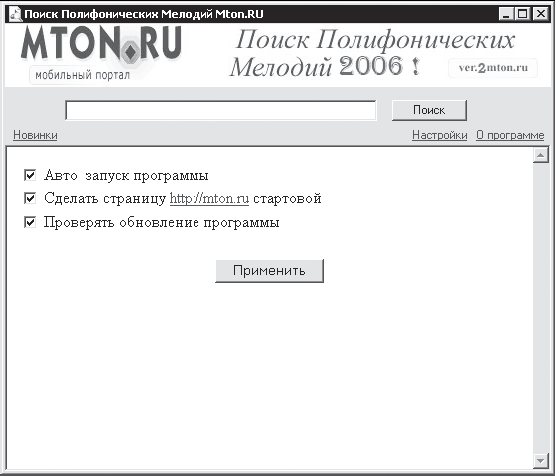Click the scrollbar down arrow
This screenshot has width=555, height=476.
(540, 461)
